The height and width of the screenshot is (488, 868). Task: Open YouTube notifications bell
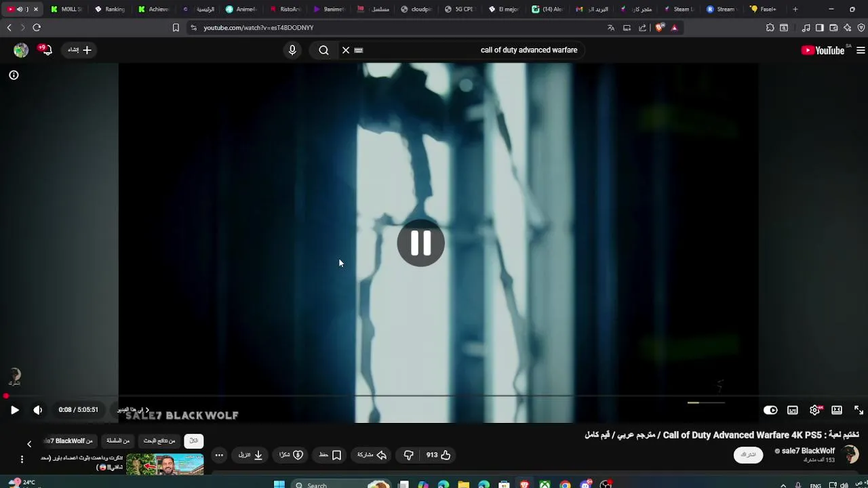(45, 50)
